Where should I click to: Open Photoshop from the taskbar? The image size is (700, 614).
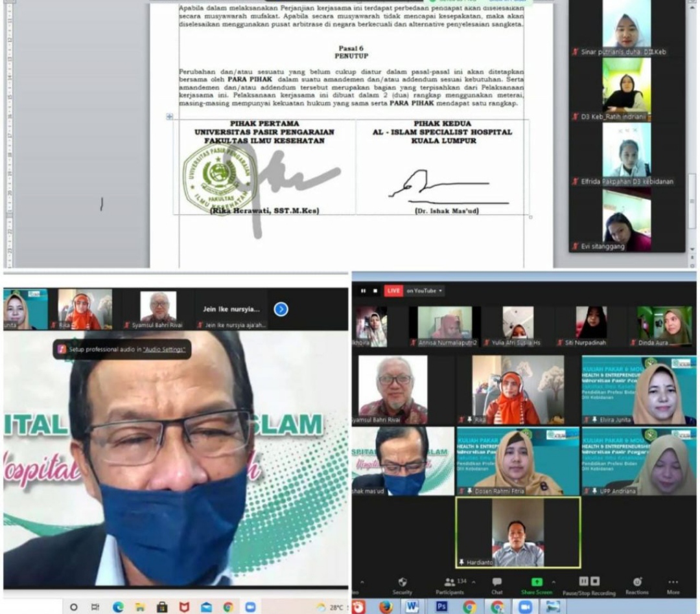click(x=441, y=607)
